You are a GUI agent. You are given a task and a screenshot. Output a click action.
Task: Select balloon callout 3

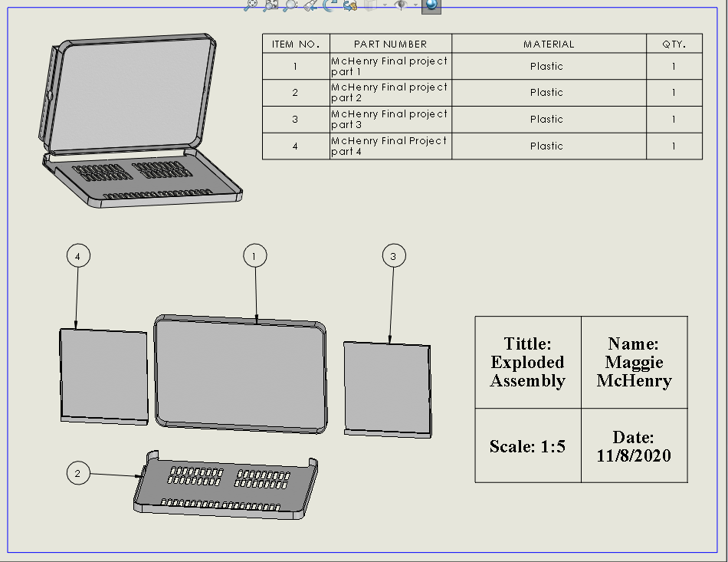tap(394, 255)
